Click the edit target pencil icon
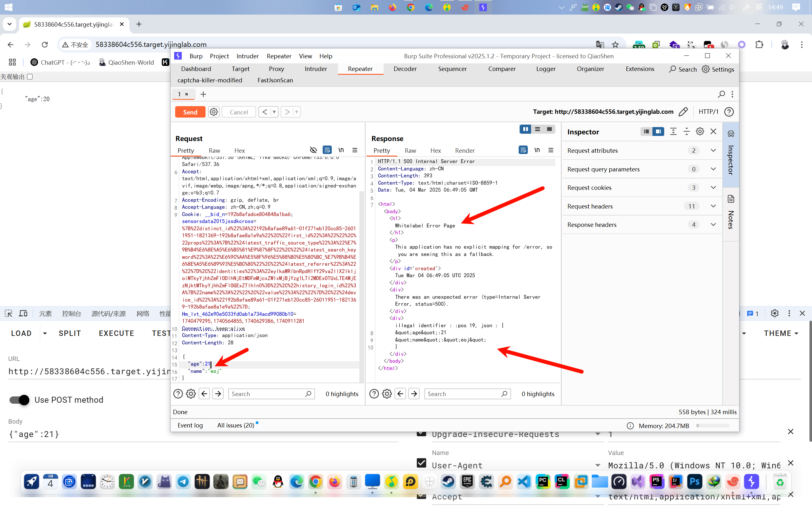The image size is (812, 507). click(x=683, y=112)
